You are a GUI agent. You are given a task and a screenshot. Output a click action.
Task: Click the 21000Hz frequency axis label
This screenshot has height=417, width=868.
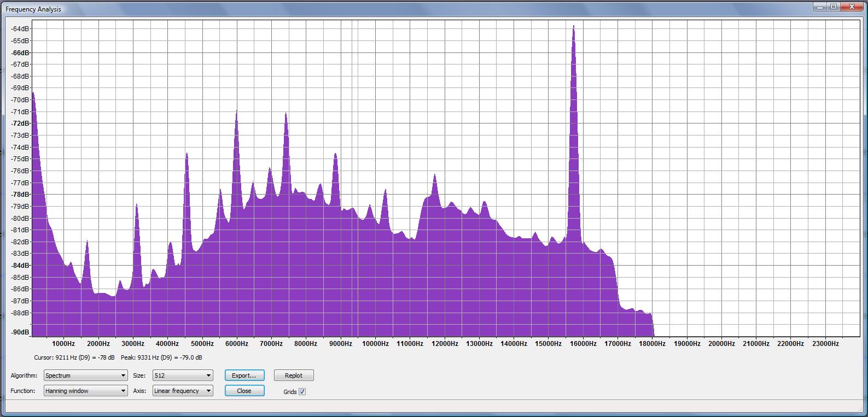point(756,344)
